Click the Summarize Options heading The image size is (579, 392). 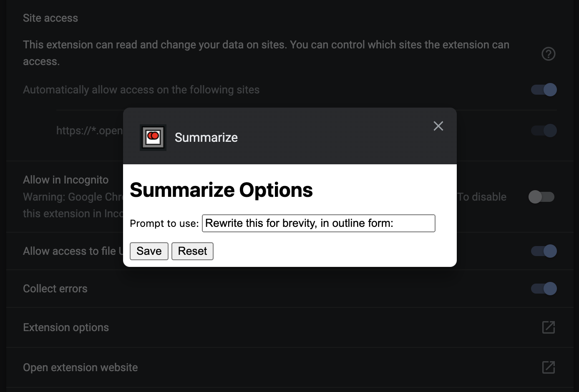tap(221, 190)
